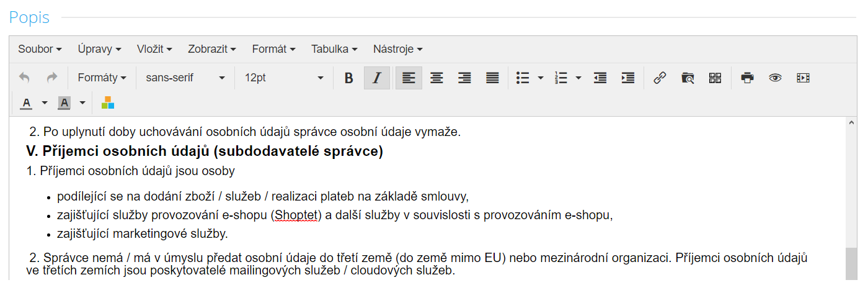Image resolution: width=868 pixels, height=285 pixels.
Task: Click the scrollbar up arrow
Action: (x=851, y=123)
